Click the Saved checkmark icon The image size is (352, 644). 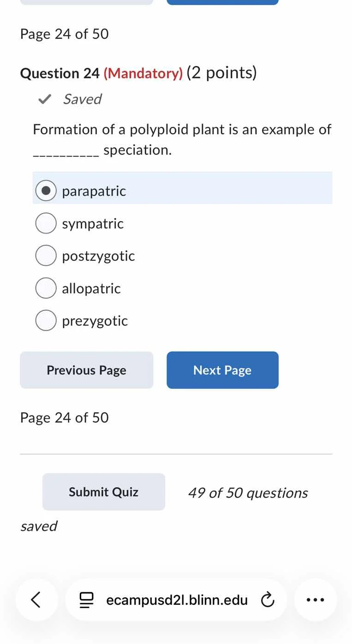pos(44,99)
